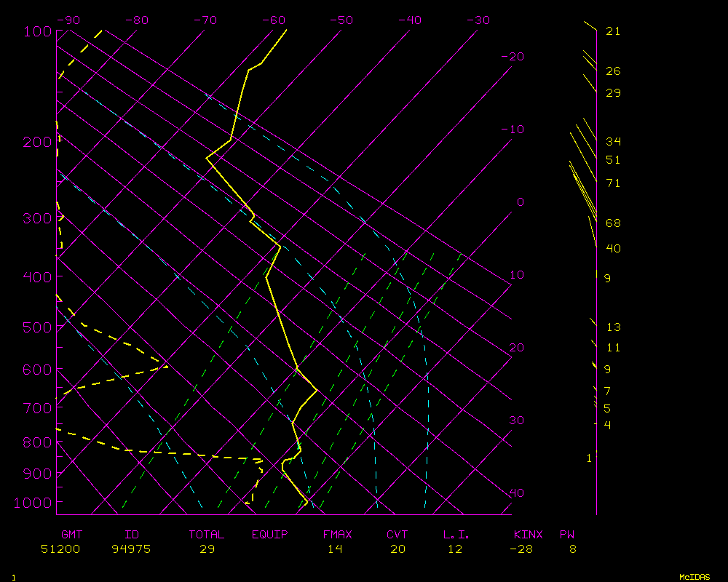Click the GMT header label
Viewport: 728px width, 582px height.
pyautogui.click(x=71, y=535)
